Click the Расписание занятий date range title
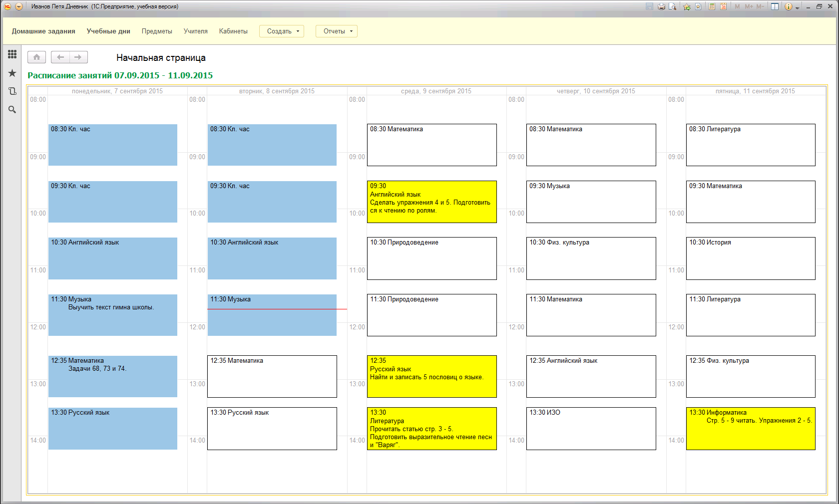 coord(120,75)
